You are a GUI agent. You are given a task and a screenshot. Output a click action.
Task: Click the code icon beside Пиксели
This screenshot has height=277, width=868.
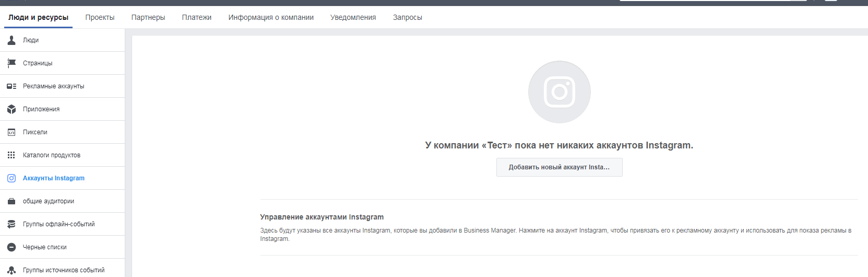pyautogui.click(x=11, y=132)
